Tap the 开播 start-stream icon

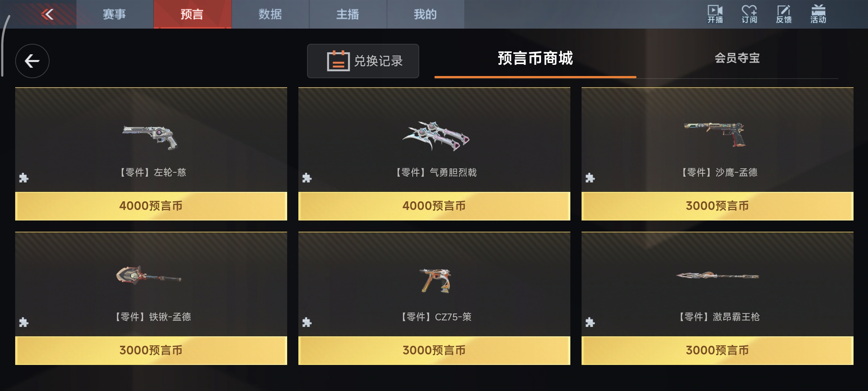[x=715, y=14]
